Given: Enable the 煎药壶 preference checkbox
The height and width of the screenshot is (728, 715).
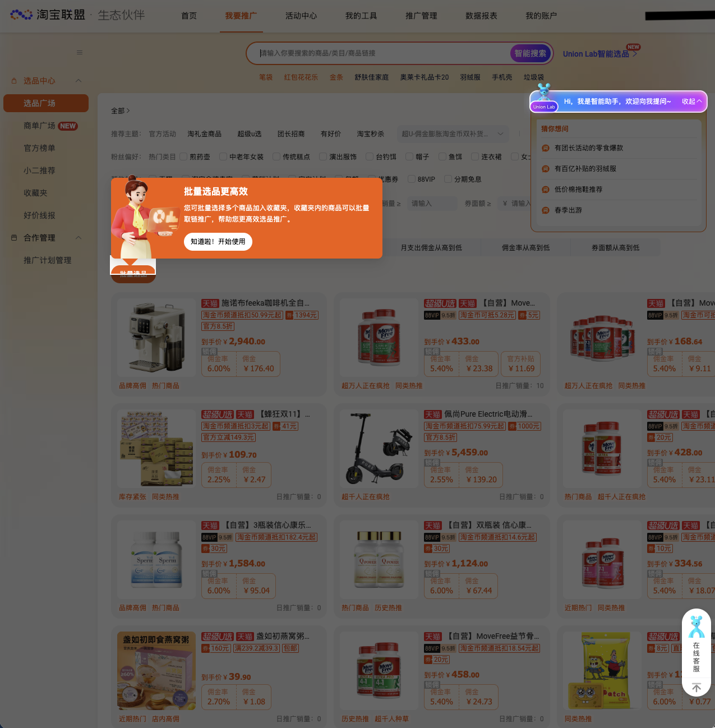Looking at the screenshot, I should 183,156.
